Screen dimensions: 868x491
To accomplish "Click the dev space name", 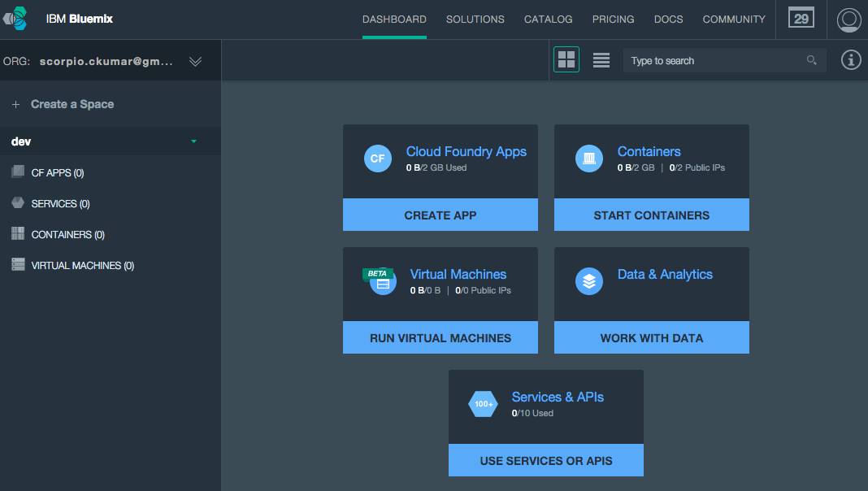I will pyautogui.click(x=21, y=141).
